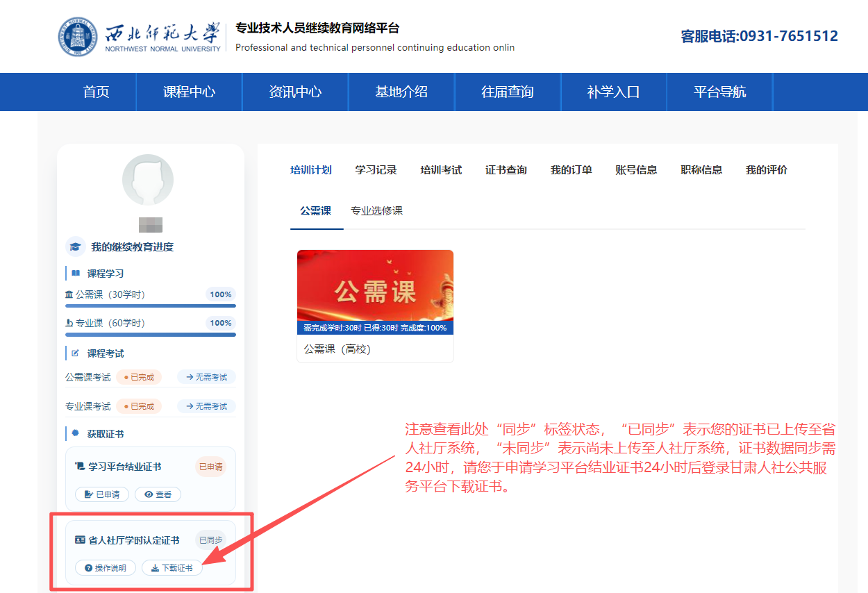
Task: Click the 100% badge for 专业课
Action: click(x=221, y=323)
